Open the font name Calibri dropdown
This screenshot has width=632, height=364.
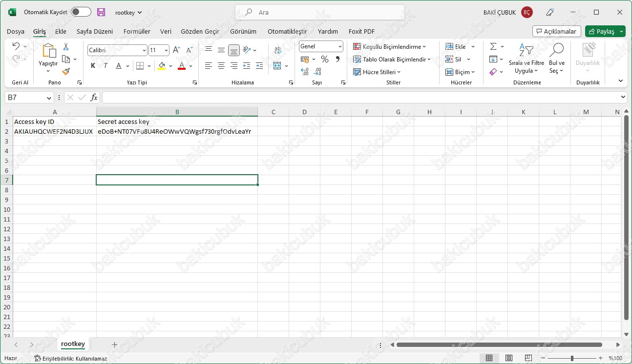(144, 50)
